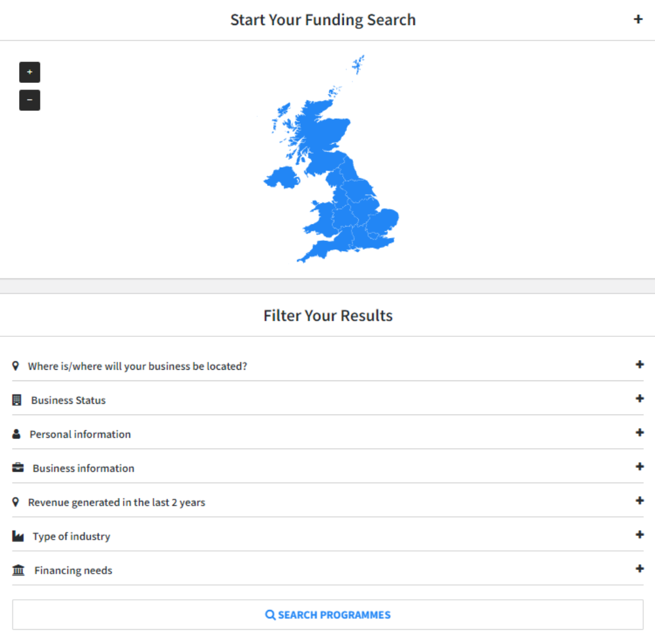Expand the Personal information plus sign
Viewport: 655px width, 644px height.
click(x=639, y=432)
